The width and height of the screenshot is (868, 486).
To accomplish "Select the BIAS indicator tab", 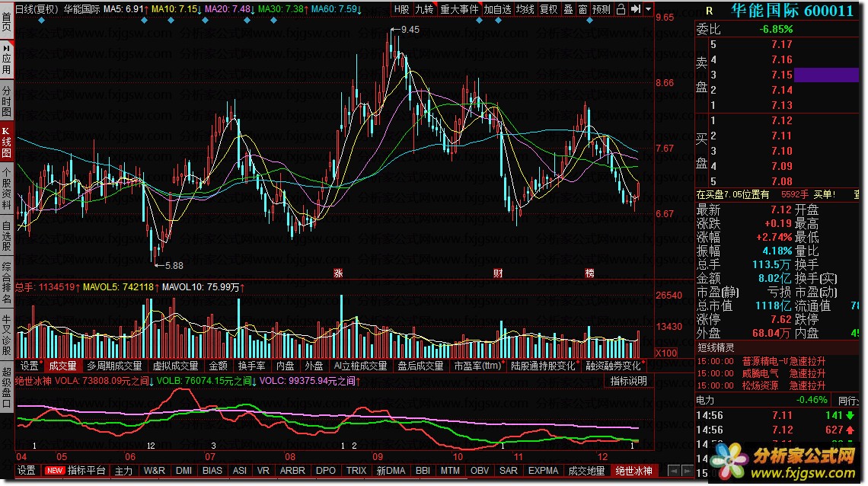I will pyautogui.click(x=212, y=471).
